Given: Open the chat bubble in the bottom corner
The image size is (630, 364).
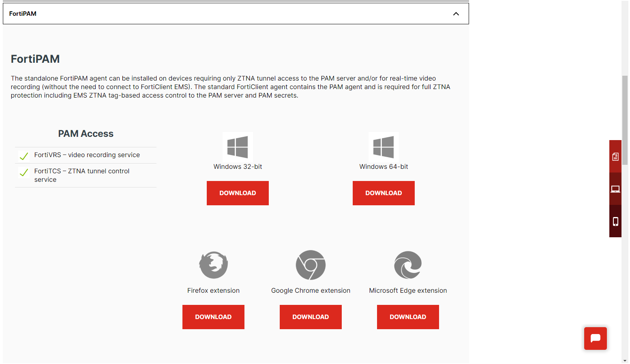Looking at the screenshot, I should pos(595,338).
